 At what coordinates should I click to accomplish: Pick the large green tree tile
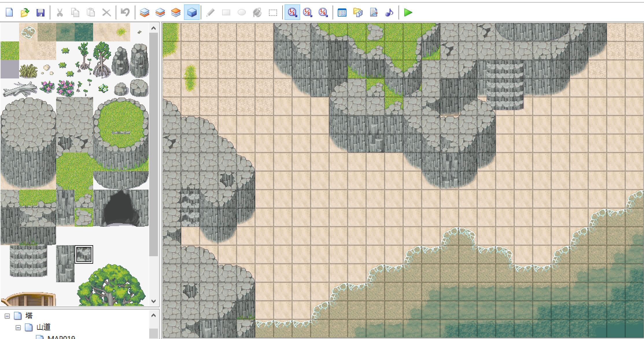[111, 285]
